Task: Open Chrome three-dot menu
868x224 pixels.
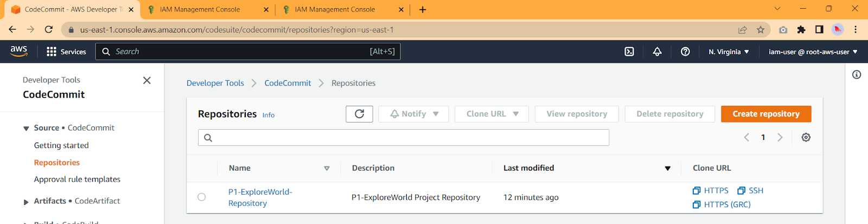Action: pyautogui.click(x=856, y=29)
